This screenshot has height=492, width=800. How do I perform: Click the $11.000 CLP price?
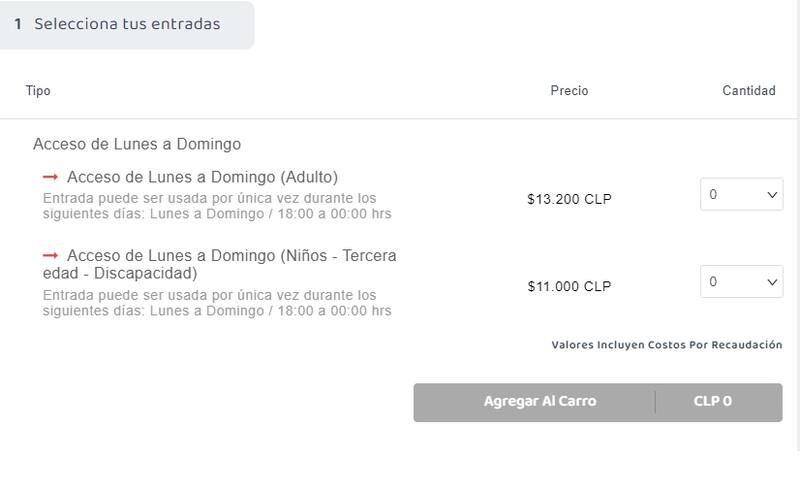click(569, 286)
